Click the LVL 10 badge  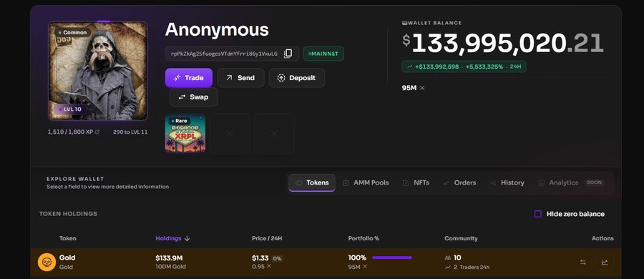(70, 109)
